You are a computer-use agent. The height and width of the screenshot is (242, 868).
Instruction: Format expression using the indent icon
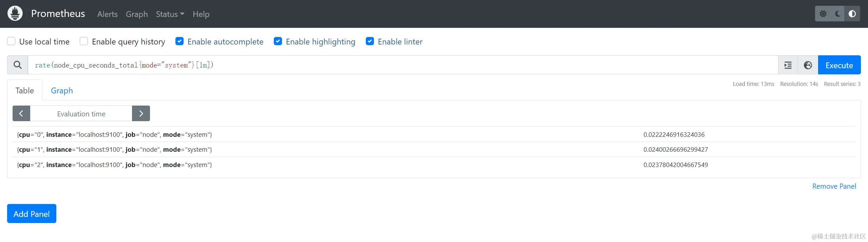(788, 65)
